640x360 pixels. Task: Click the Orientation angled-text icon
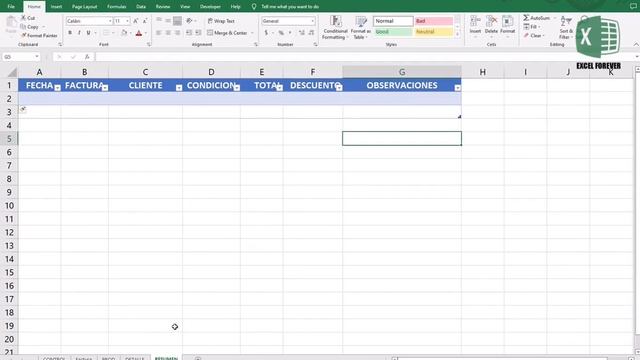pyautogui.click(x=189, y=20)
